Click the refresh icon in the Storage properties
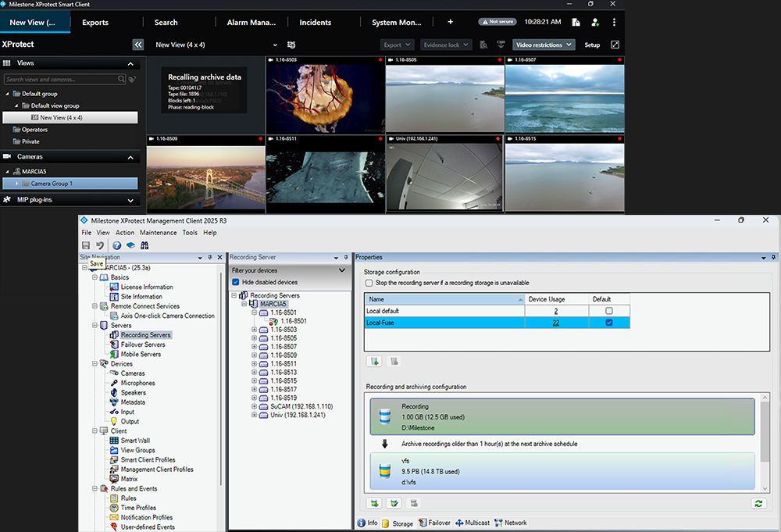781x532 pixels. [x=758, y=504]
